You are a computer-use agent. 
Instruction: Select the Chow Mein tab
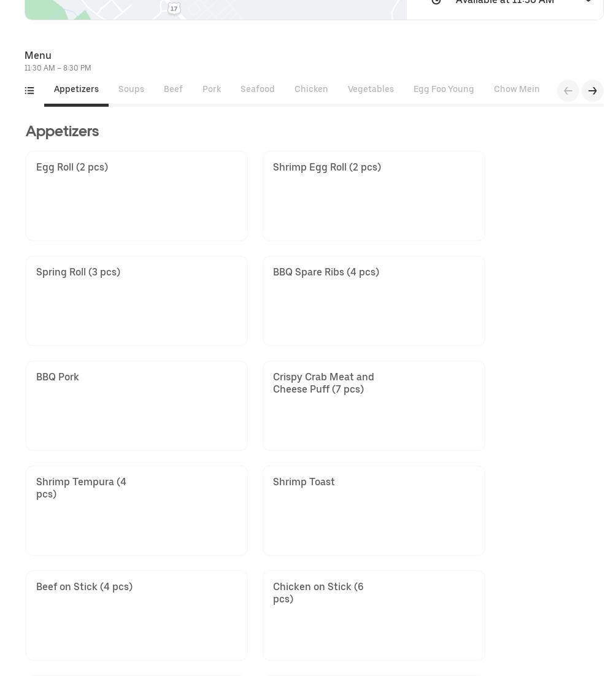click(x=517, y=89)
